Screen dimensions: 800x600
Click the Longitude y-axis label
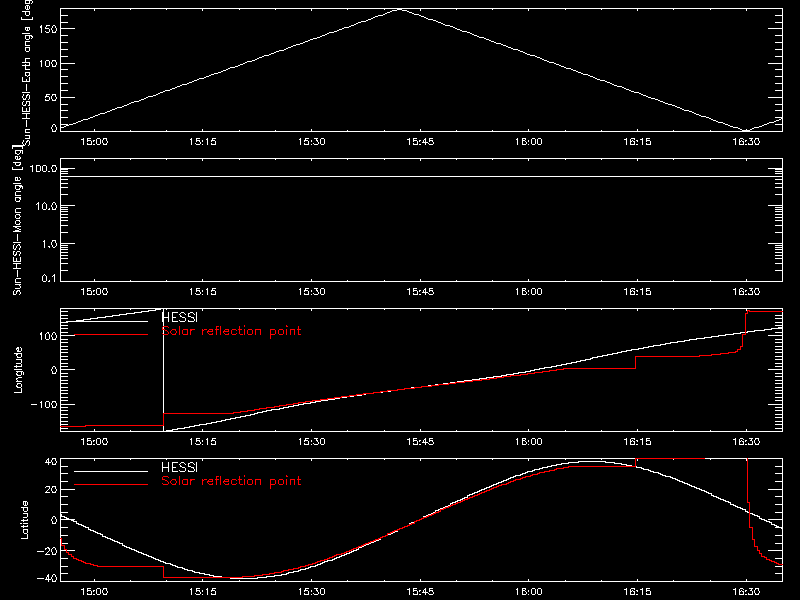[18, 369]
